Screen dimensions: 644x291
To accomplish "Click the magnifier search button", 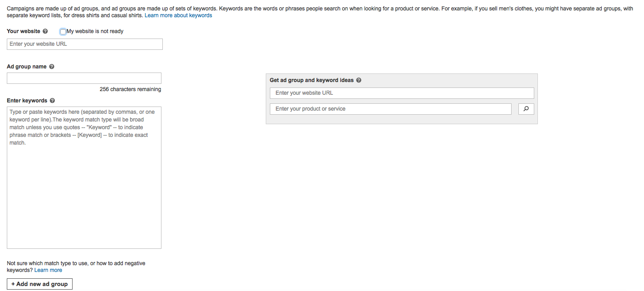I will click(526, 109).
